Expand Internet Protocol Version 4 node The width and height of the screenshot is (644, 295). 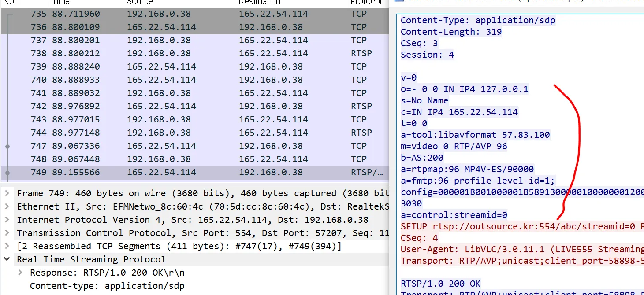pyautogui.click(x=7, y=220)
